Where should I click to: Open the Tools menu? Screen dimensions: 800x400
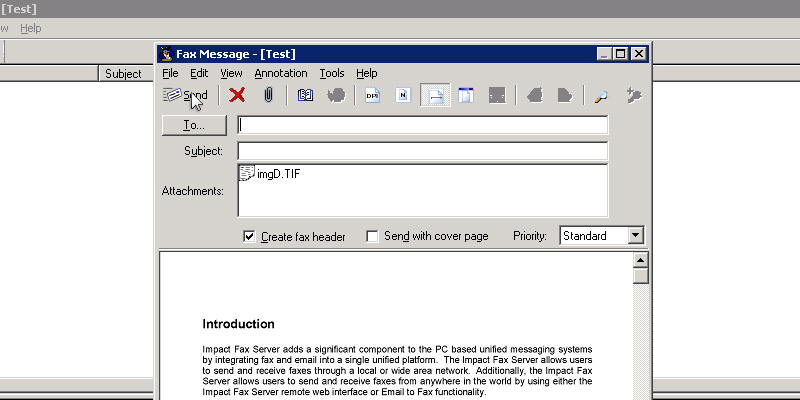tap(331, 73)
